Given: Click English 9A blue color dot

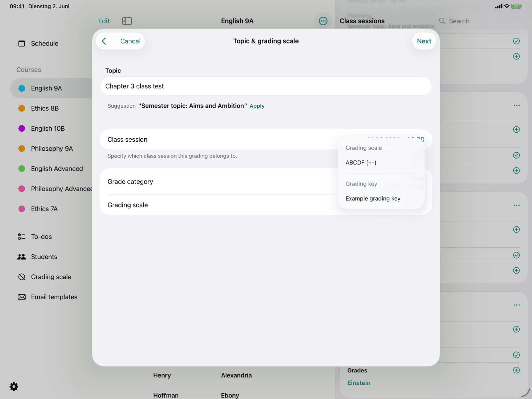Looking at the screenshot, I should [22, 88].
